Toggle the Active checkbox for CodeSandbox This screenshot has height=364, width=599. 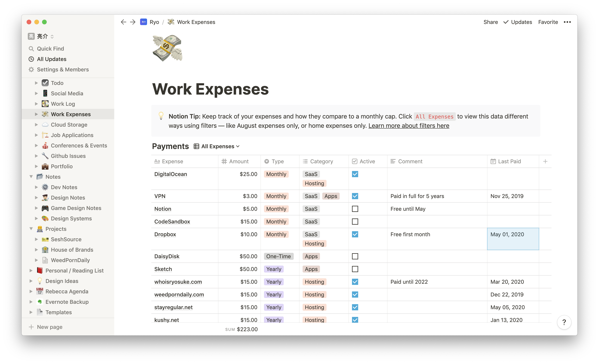(x=355, y=222)
